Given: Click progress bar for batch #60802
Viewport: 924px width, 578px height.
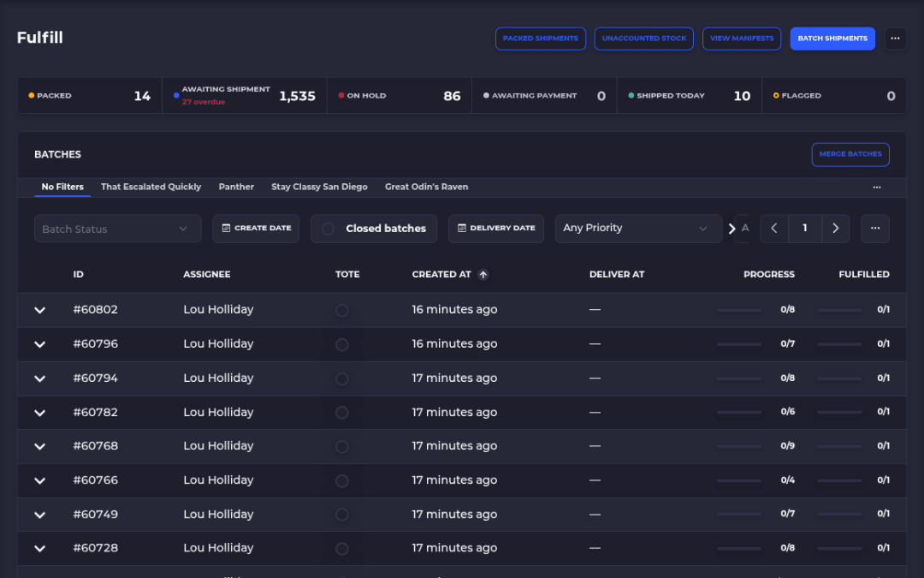Looking at the screenshot, I should 739,310.
